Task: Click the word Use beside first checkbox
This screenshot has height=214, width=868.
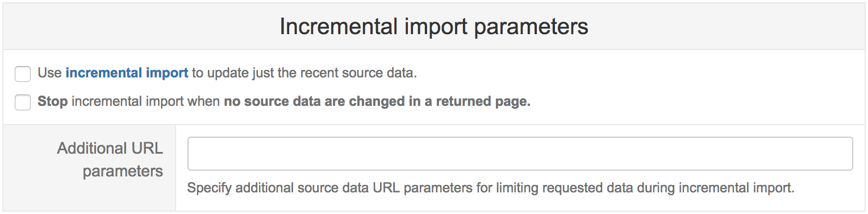Action: pyautogui.click(x=50, y=73)
